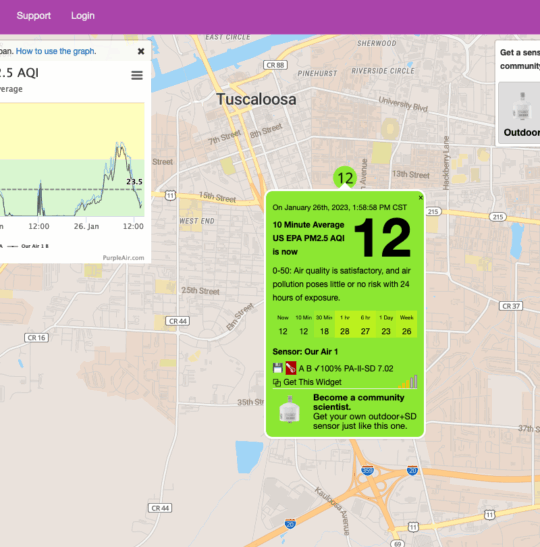540x547 pixels.
Task: Click 'PA-II-SD 7.02' model text
Action: click(369, 368)
